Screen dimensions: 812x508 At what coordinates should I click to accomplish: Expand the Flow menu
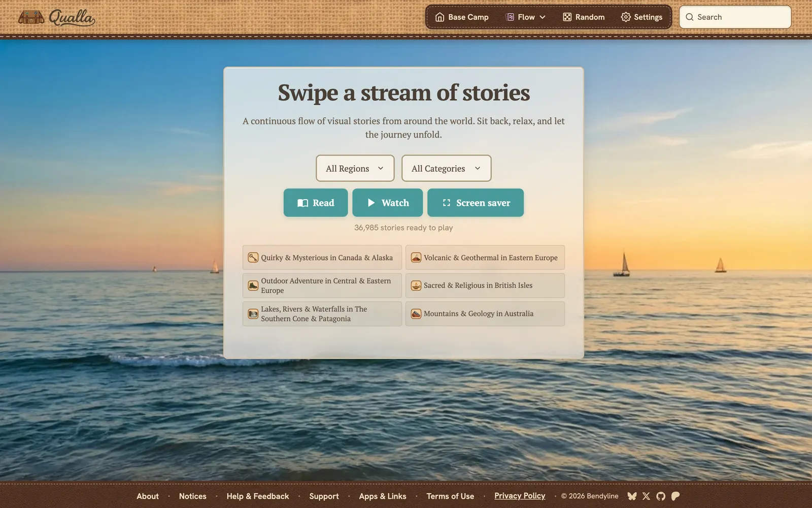click(526, 17)
